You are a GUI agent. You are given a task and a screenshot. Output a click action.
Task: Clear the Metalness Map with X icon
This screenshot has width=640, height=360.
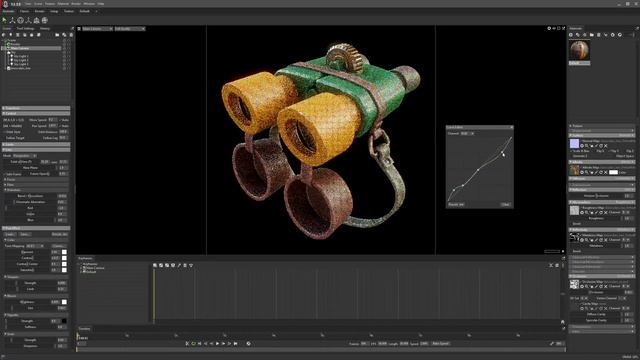coord(606,240)
